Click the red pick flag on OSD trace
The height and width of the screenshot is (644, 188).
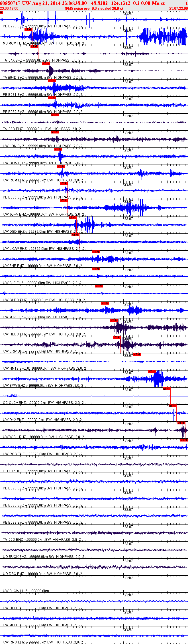click(73, 217)
